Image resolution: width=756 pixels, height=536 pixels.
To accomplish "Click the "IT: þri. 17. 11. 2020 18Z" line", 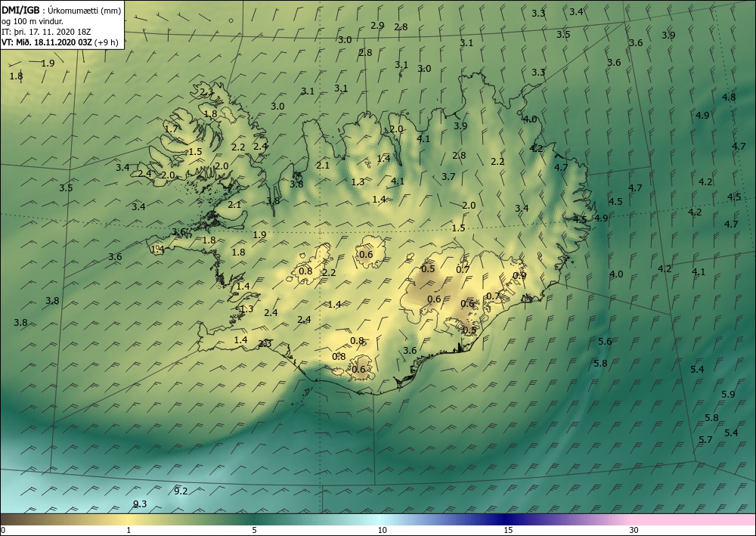I will click(46, 32).
